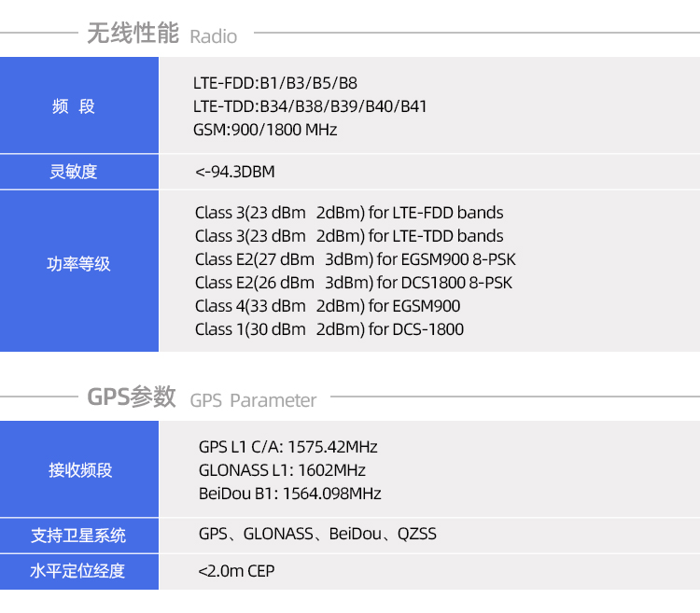The image size is (700, 613).
Task: Click the Class E2 EGSM900 8-PSK line
Action: tap(356, 259)
